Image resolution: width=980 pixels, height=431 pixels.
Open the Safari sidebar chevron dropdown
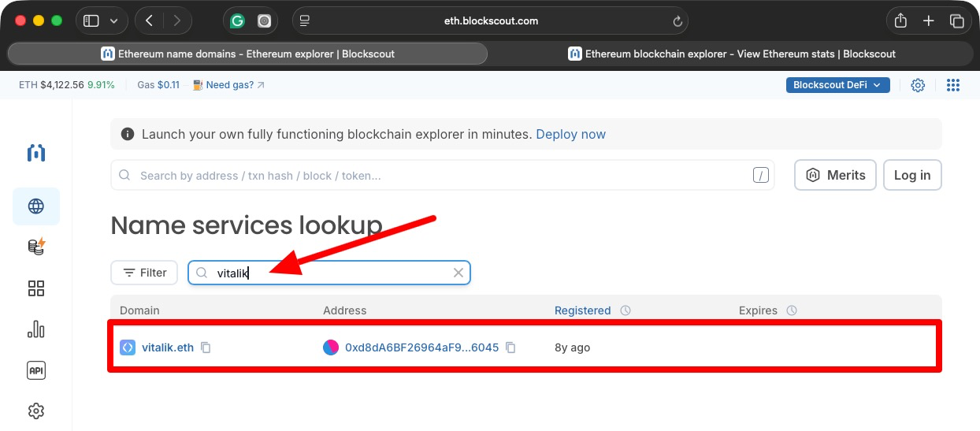pos(114,21)
